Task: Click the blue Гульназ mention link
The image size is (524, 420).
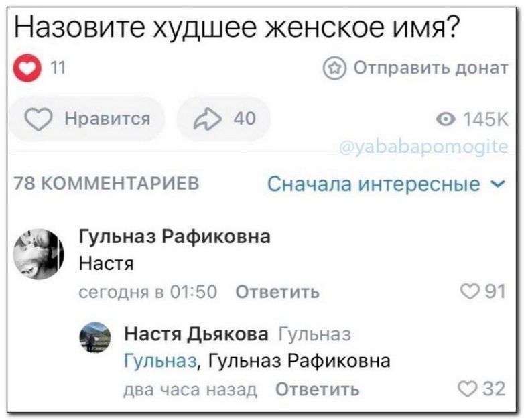Action: [x=161, y=361]
